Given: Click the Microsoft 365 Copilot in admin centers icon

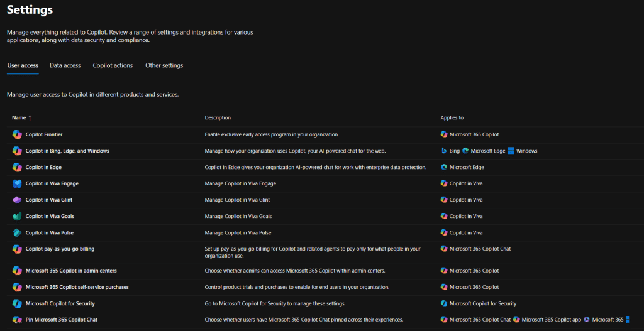Looking at the screenshot, I should pyautogui.click(x=17, y=271).
